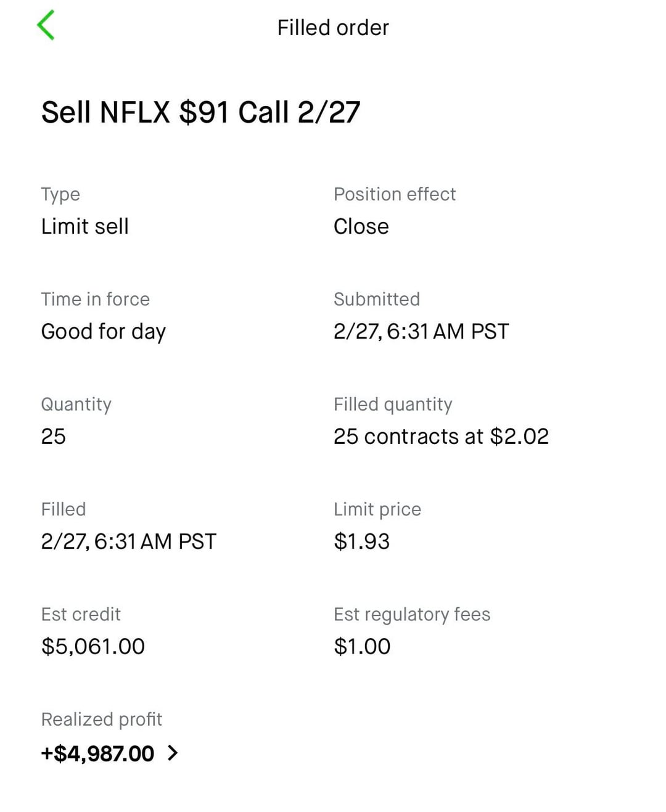This screenshot has width=666, height=812.
Task: Tap the Close position effect value
Action: [361, 226]
